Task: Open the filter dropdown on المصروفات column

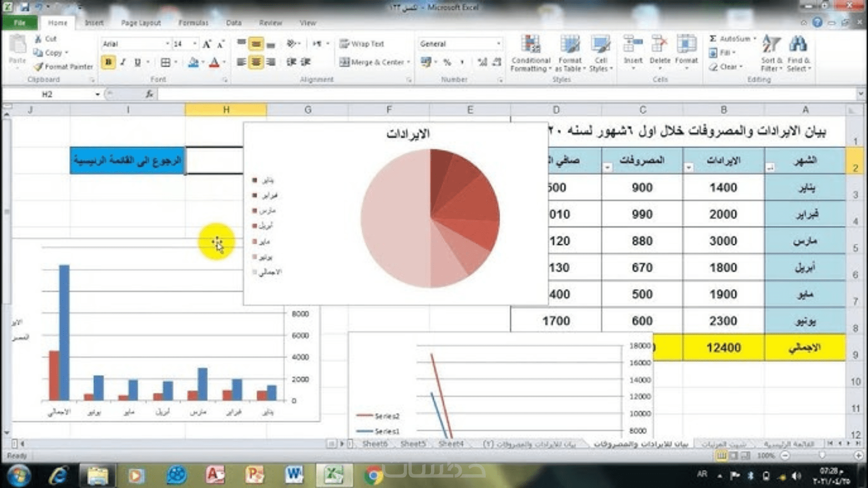Action: [608, 168]
